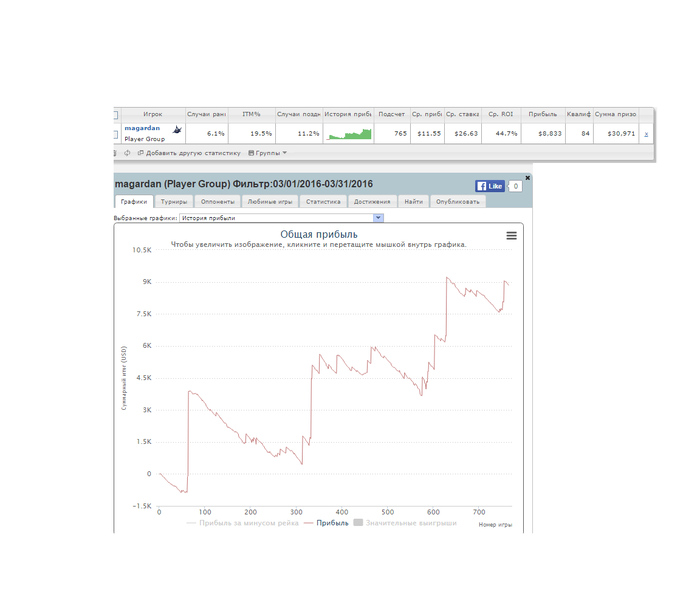Click the Facebook like count 0 bubble

point(515,186)
